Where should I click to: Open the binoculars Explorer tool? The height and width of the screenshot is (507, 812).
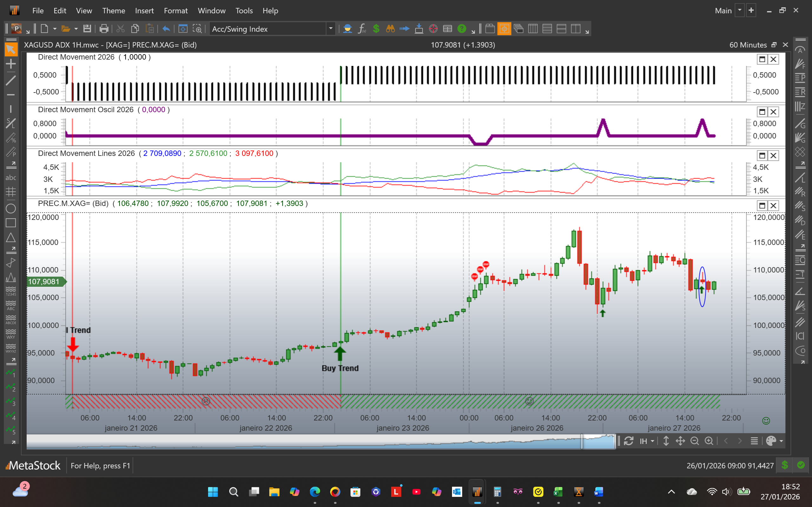[390, 29]
